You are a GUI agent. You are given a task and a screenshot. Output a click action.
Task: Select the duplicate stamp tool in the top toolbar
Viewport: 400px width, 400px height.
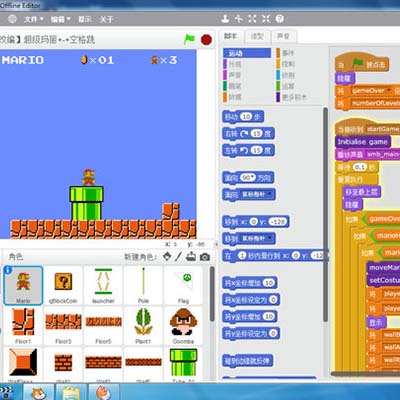point(225,19)
